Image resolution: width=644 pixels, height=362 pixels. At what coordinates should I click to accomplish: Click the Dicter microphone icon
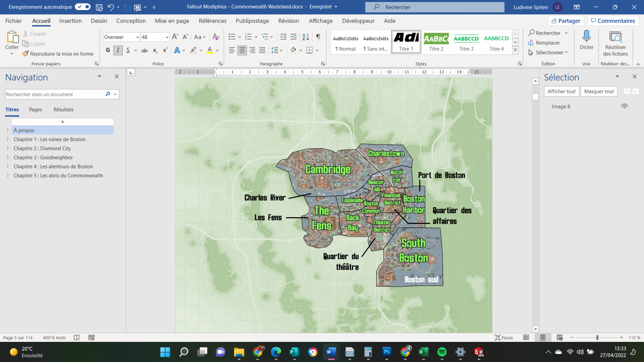pyautogui.click(x=586, y=37)
